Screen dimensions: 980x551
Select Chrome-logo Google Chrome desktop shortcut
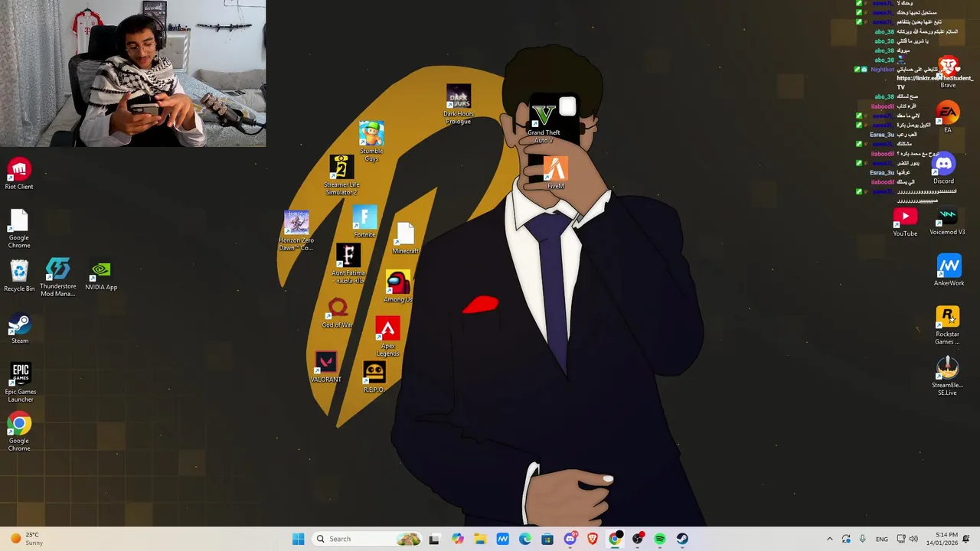(19, 432)
